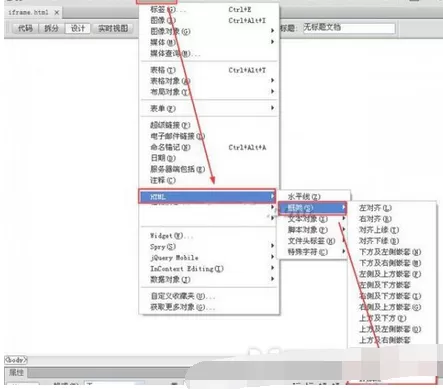Expand the Spry(S) submenu arrow
This screenshot has height=389, width=443.
pyautogui.click(x=272, y=246)
